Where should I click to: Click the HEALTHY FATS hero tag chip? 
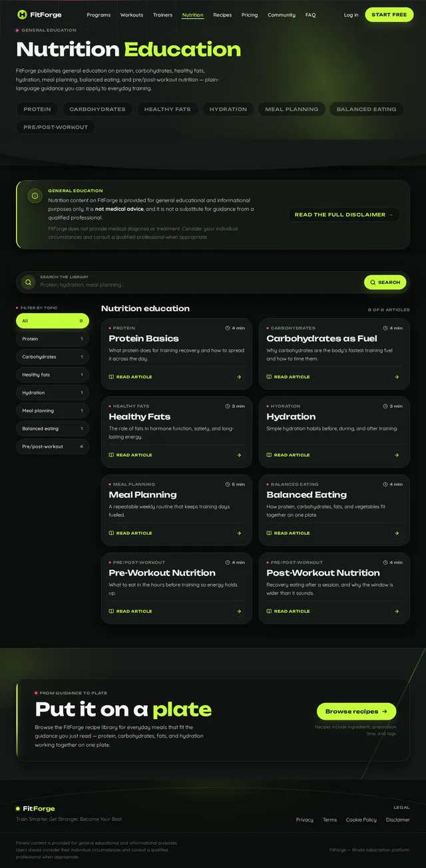coord(168,109)
